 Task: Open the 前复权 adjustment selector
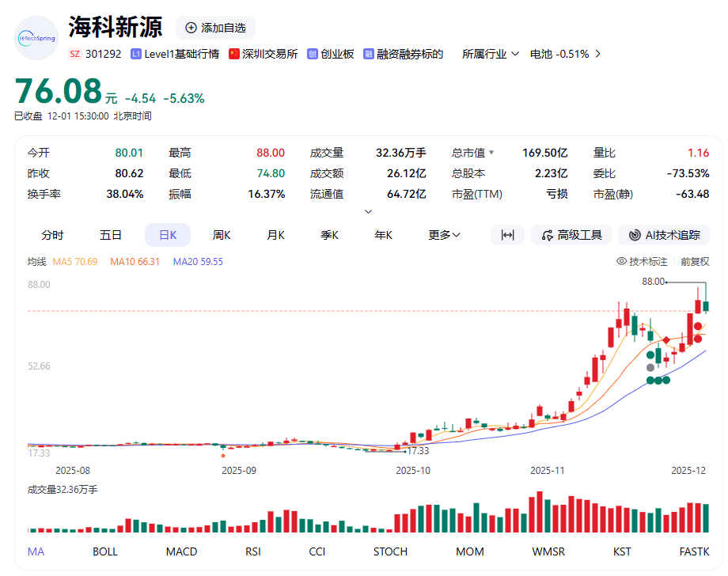tap(695, 261)
